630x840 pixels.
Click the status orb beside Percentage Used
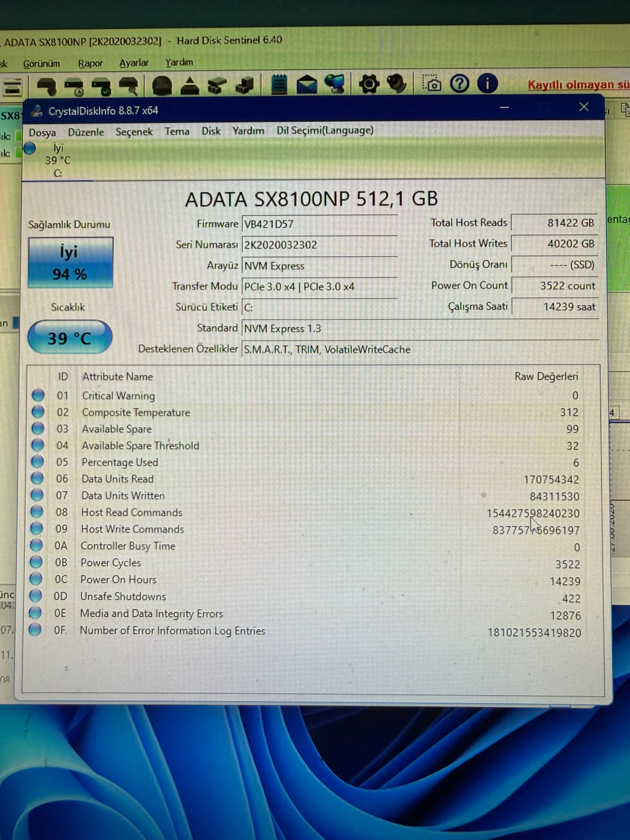37,462
